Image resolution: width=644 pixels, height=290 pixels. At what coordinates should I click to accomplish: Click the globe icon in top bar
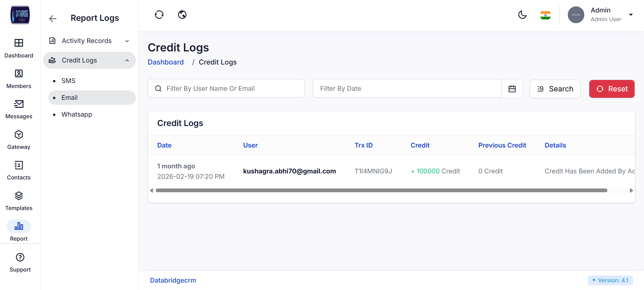(x=182, y=14)
